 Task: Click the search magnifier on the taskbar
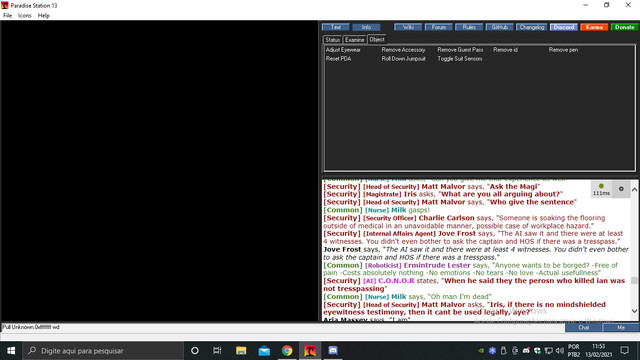(x=32, y=351)
